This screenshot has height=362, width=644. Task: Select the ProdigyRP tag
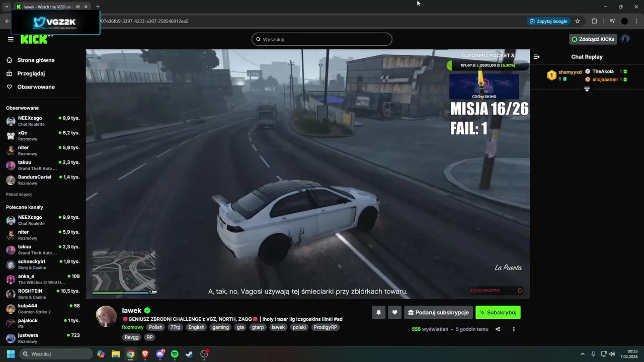click(x=326, y=327)
